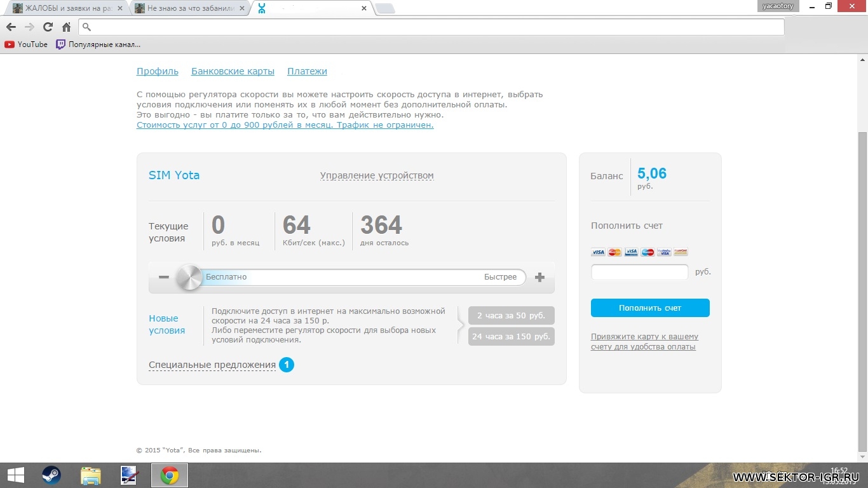Screen dimensions: 868x488
Task: Click the balance value '5,06'
Action: (652, 173)
